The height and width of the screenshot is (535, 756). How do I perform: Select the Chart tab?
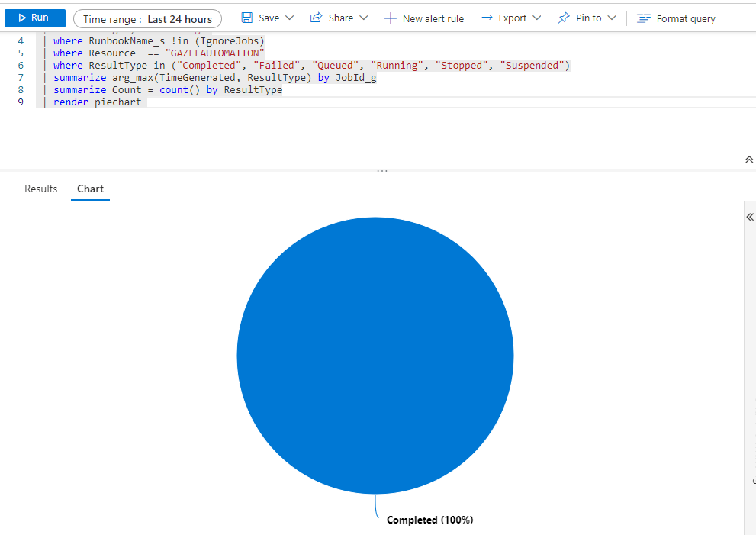click(90, 189)
